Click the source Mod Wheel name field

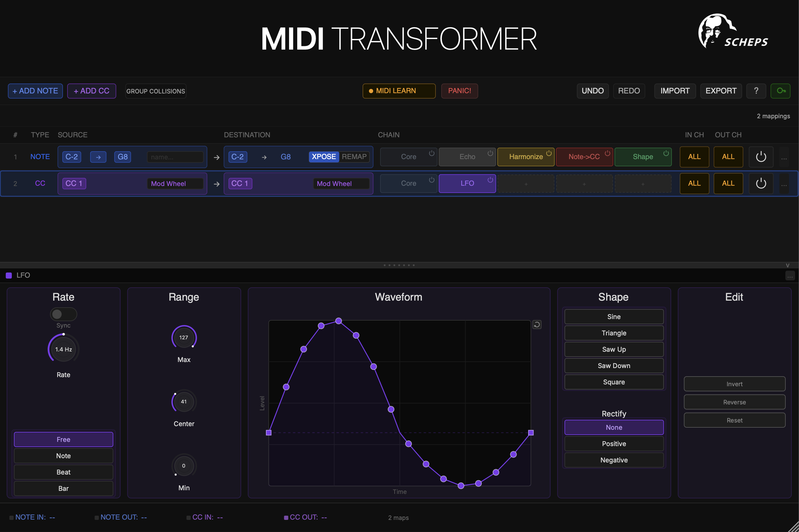pos(175,184)
